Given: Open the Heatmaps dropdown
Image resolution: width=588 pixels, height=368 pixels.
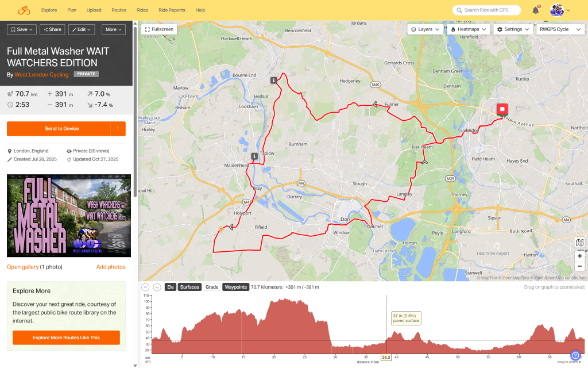Looking at the screenshot, I should point(469,29).
